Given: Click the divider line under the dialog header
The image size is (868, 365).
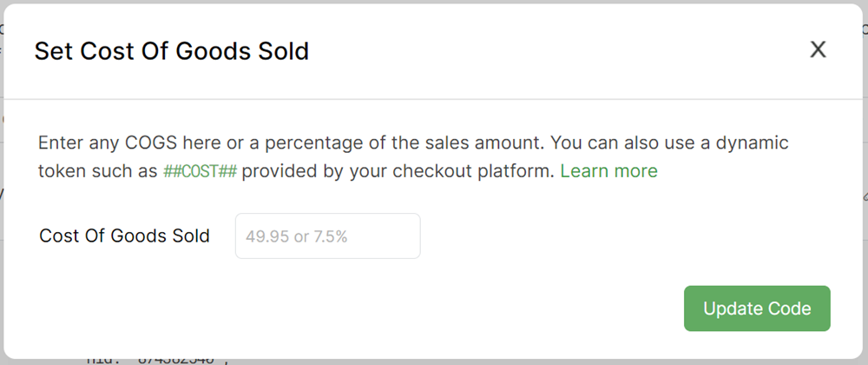Looking at the screenshot, I should coord(434,99).
